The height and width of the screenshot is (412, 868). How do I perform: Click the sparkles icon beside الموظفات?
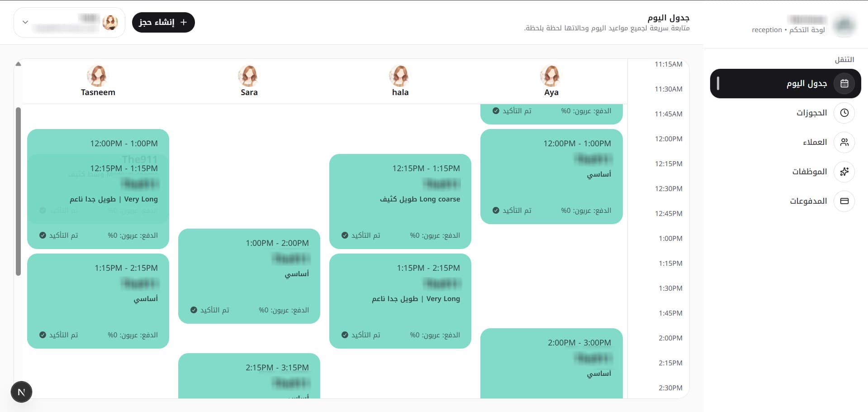844,172
